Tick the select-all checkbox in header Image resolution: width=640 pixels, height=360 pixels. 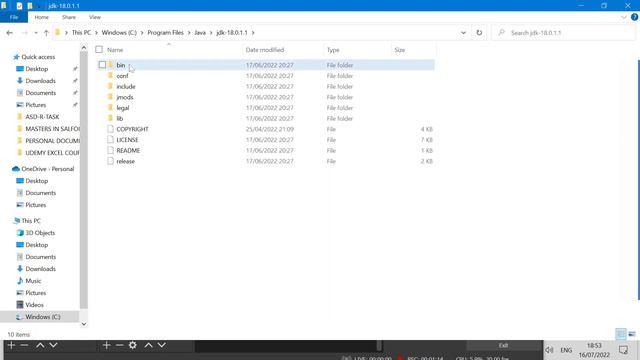point(99,49)
